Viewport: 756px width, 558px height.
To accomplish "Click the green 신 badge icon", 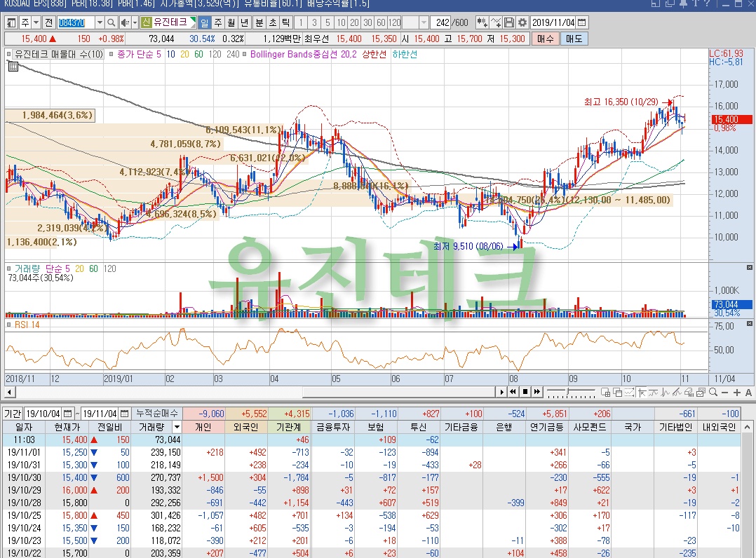I will 147,22.
